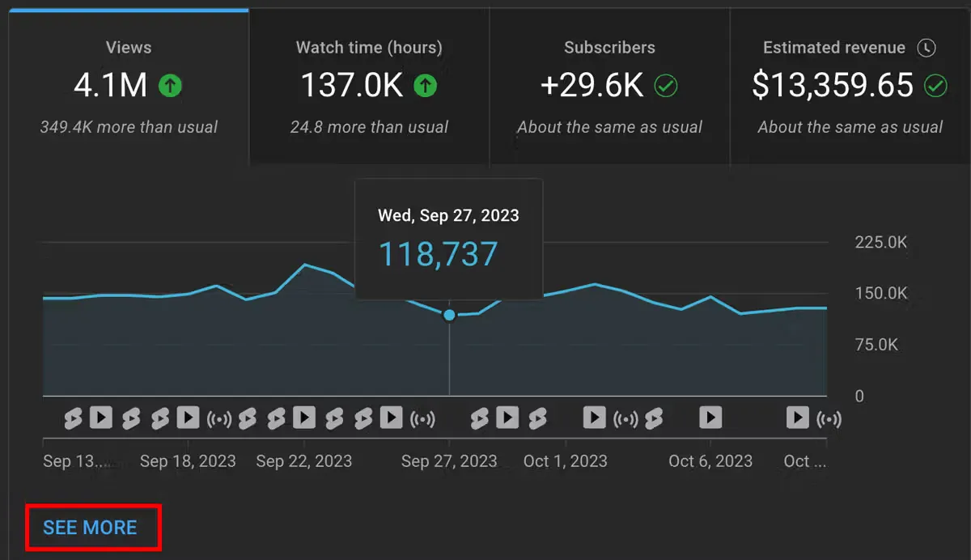The image size is (971, 560).
Task: Click the last Shorts icon on the timeline
Action: click(x=654, y=418)
